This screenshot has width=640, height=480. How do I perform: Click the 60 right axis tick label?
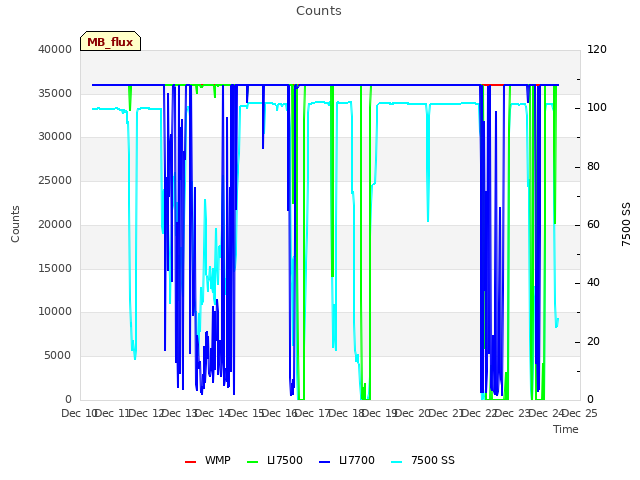(x=593, y=224)
